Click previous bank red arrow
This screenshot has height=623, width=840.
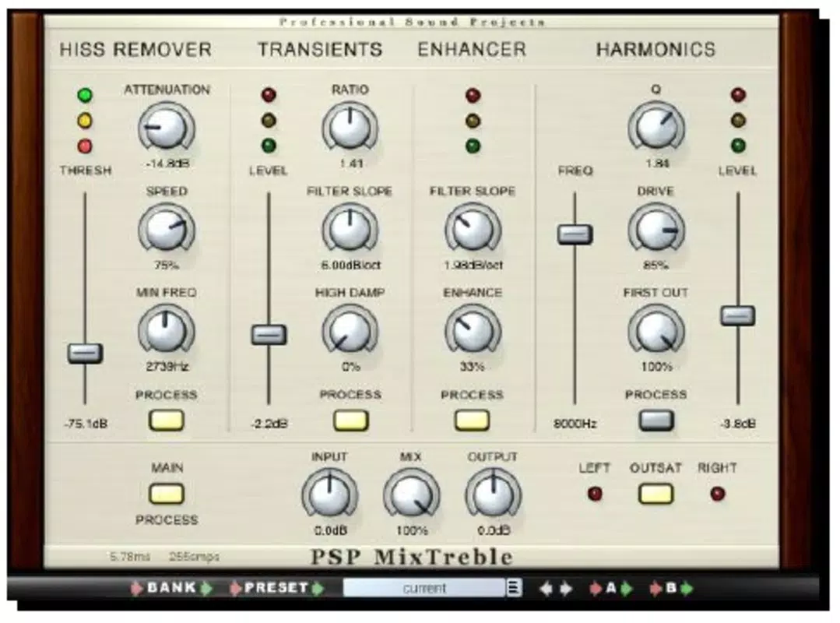(137, 588)
